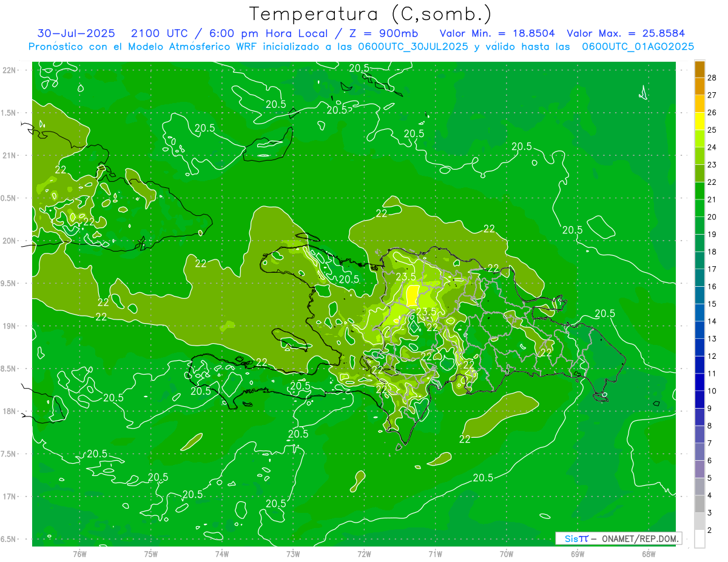The width and height of the screenshot is (728, 562).
Task: Click the 'ONAMET/REP.DOM.' credit label
Action: tap(641, 538)
